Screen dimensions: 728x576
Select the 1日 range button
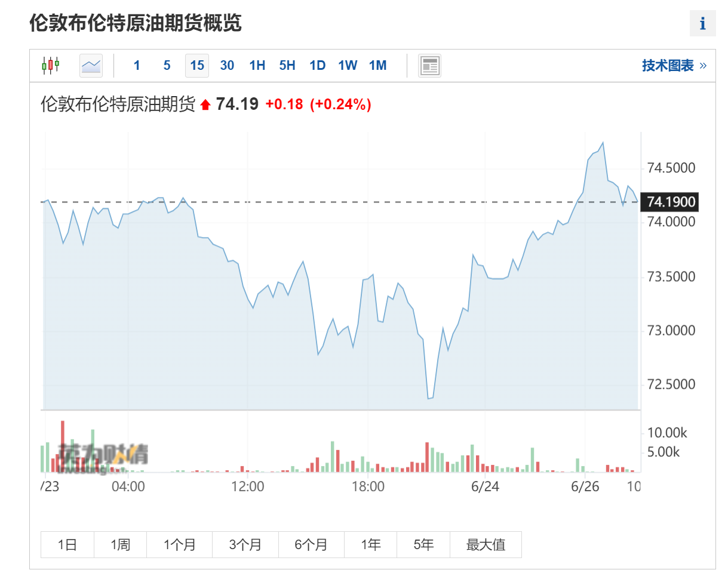coord(67,544)
